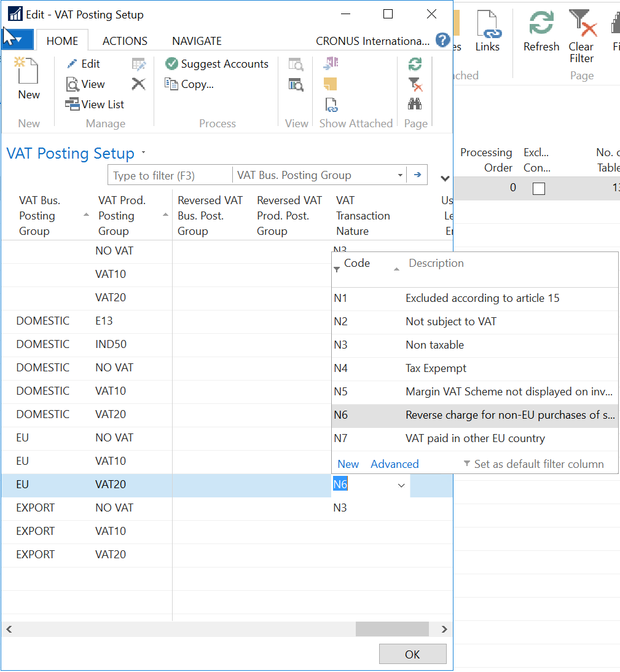
Task: Click the New record icon
Action: pyautogui.click(x=28, y=71)
